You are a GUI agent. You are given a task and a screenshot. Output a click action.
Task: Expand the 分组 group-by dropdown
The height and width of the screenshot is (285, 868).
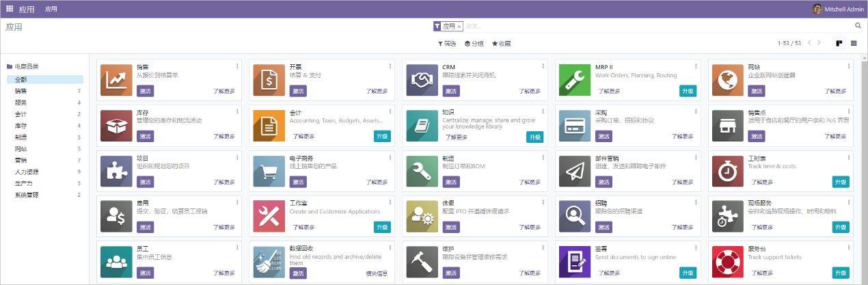[474, 44]
